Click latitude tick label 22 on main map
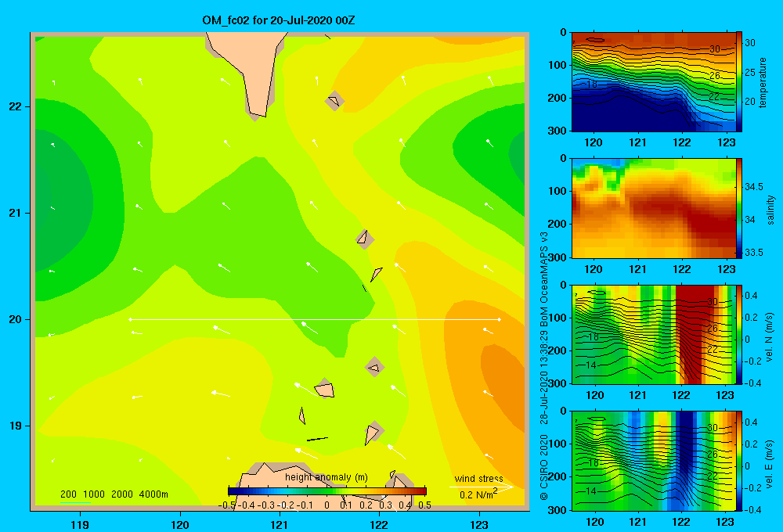Viewport: 783px width, 532px height. [x=16, y=107]
